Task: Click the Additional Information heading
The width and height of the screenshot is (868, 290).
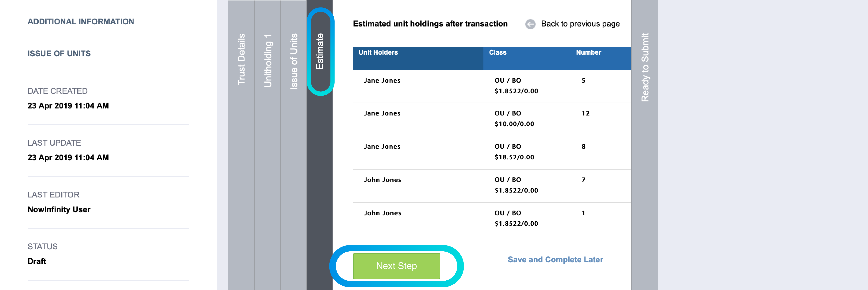Action: 81,22
